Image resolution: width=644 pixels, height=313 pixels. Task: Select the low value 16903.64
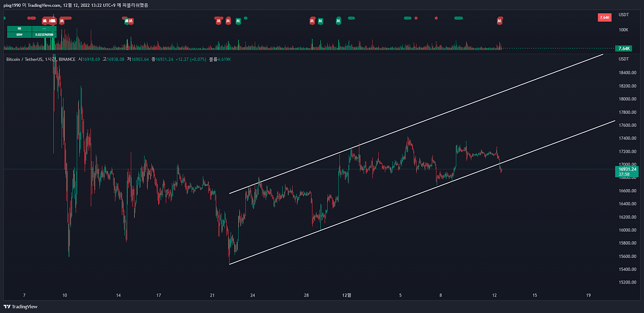(140, 59)
